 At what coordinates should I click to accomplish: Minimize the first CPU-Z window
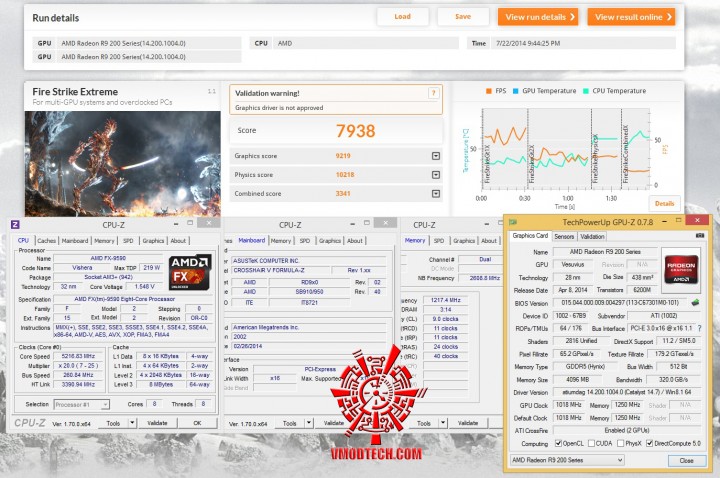[176, 224]
